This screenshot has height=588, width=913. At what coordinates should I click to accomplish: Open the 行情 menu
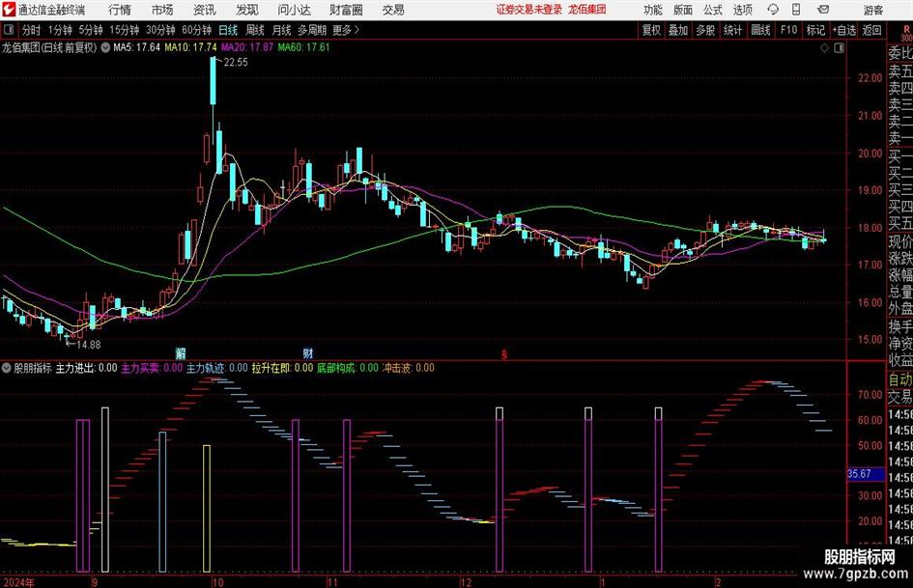point(120,10)
